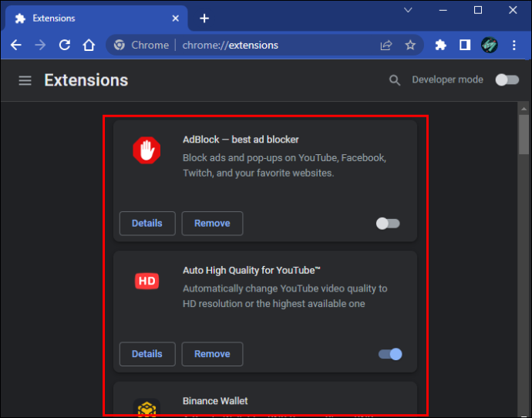This screenshot has height=418, width=532.
Task: Enable the Developer mode toggle
Action: (x=507, y=80)
